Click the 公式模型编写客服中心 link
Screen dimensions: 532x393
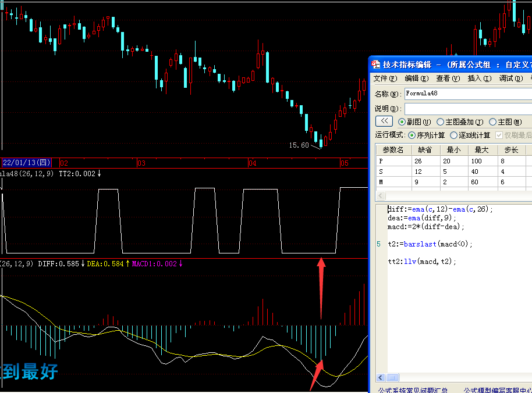498,390
